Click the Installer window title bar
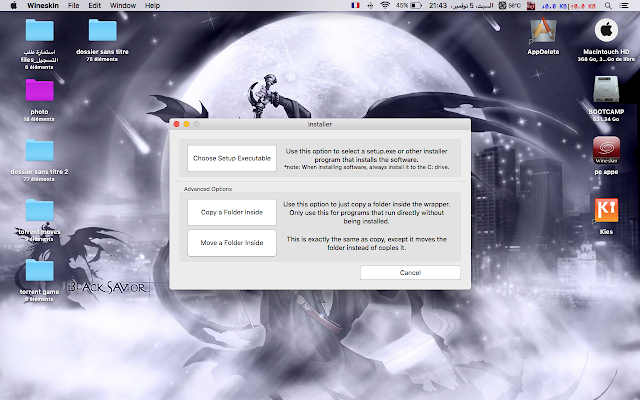Image resolution: width=640 pixels, height=400 pixels. click(x=320, y=124)
